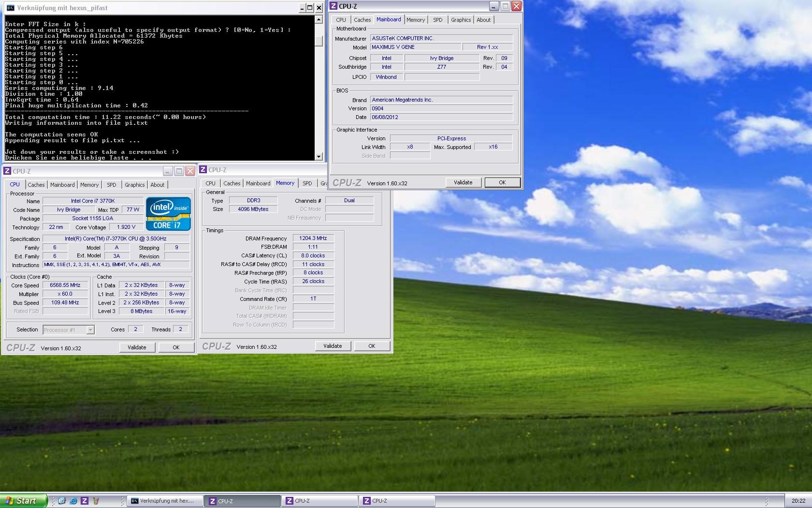Image resolution: width=812 pixels, height=508 pixels.
Task: Open the SPD tab in Mainboard window
Action: point(437,20)
